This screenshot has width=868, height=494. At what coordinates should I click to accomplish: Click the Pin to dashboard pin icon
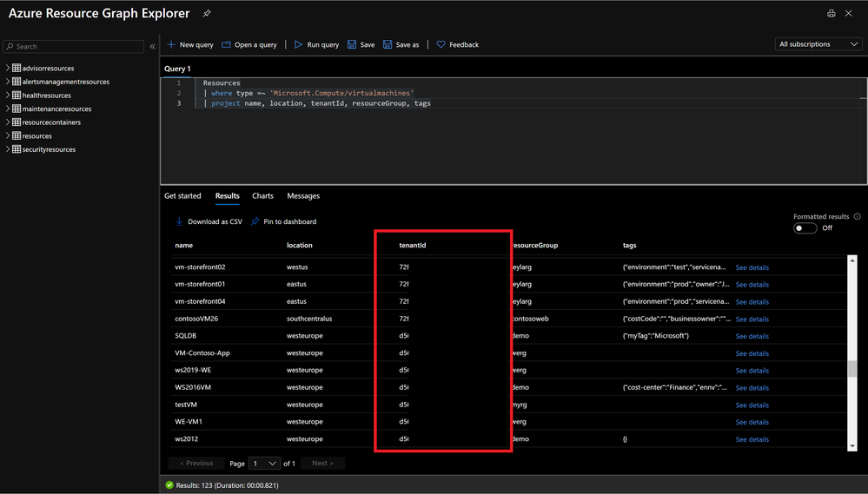click(x=255, y=221)
